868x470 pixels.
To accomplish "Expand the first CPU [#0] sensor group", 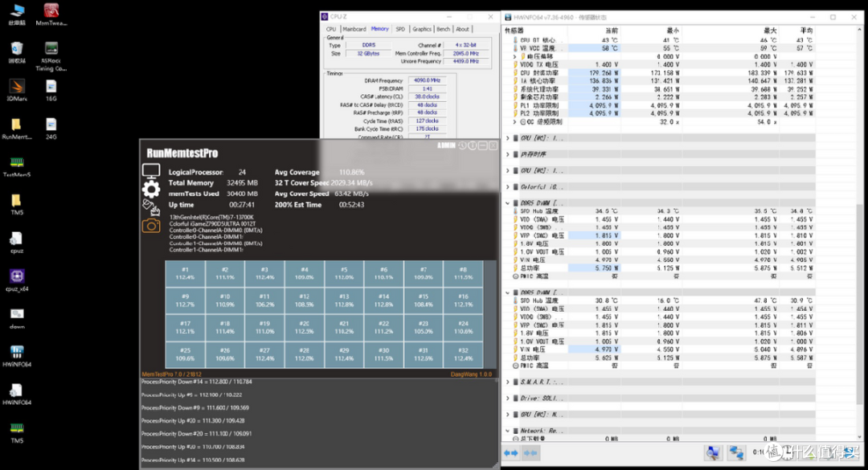I will (x=508, y=138).
